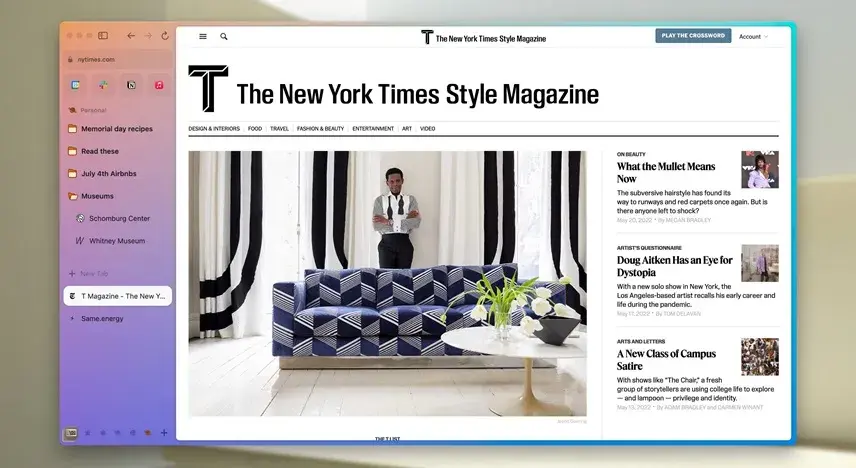Open the Fashion & Beauty section

click(x=320, y=128)
